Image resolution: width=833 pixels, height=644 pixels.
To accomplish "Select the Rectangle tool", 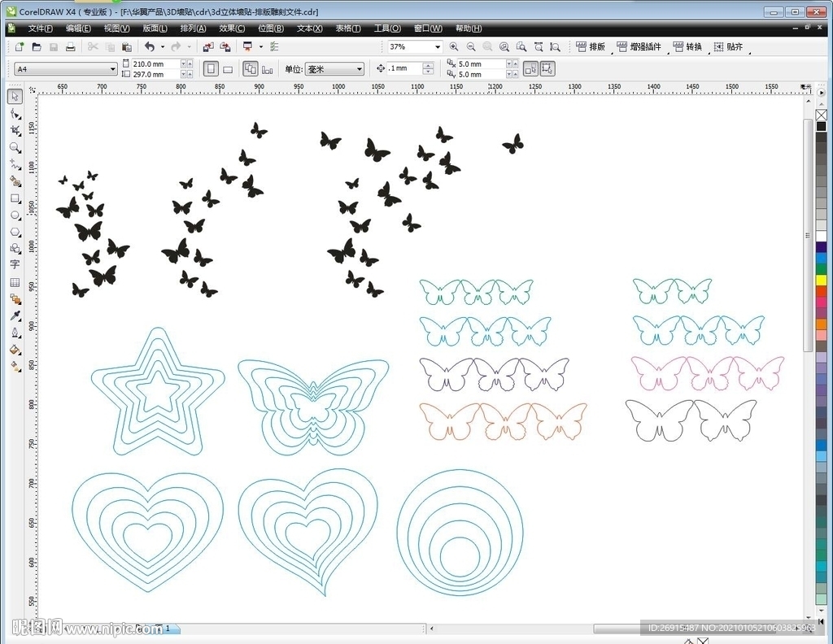I will [x=15, y=198].
